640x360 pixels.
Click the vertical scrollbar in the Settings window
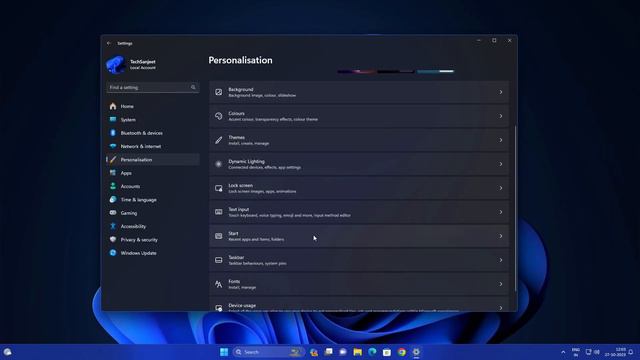[x=515, y=208]
